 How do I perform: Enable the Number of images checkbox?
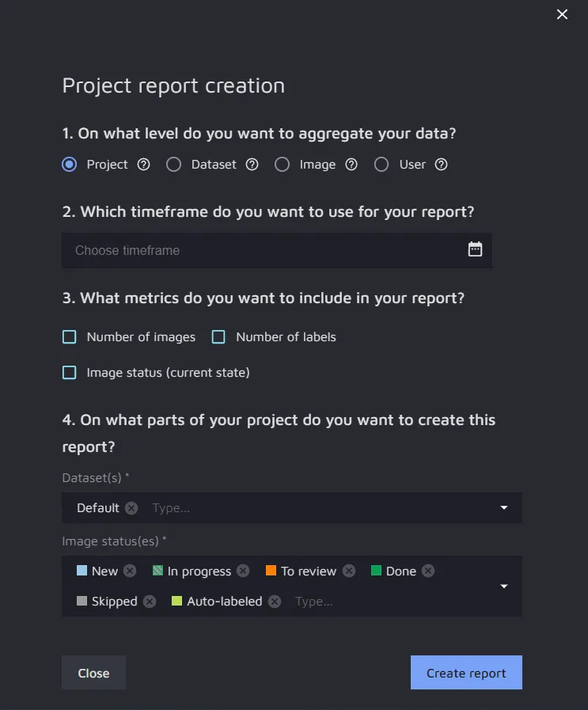(x=70, y=337)
